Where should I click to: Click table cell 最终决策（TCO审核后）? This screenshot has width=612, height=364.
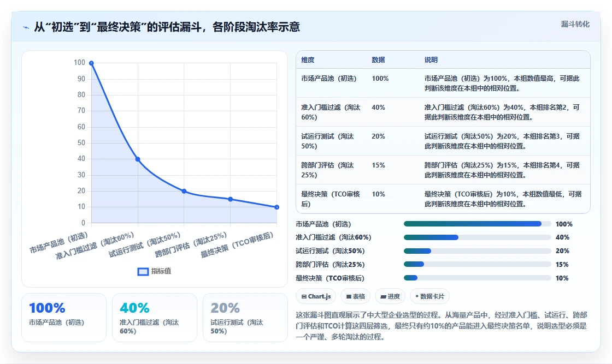(331, 199)
